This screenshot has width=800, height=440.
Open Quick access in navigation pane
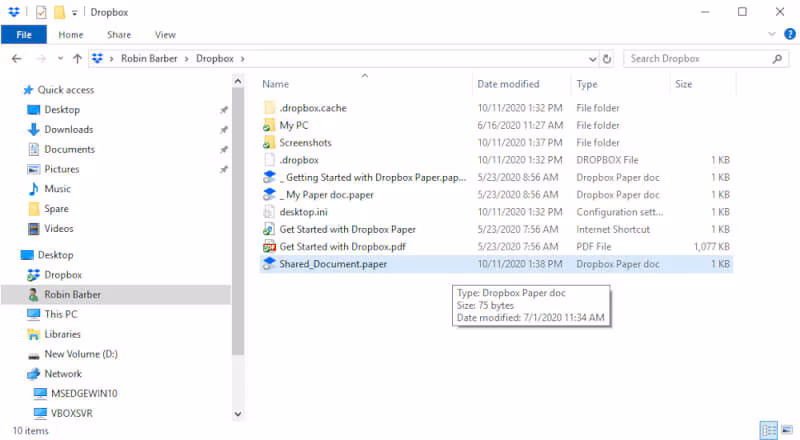66,90
